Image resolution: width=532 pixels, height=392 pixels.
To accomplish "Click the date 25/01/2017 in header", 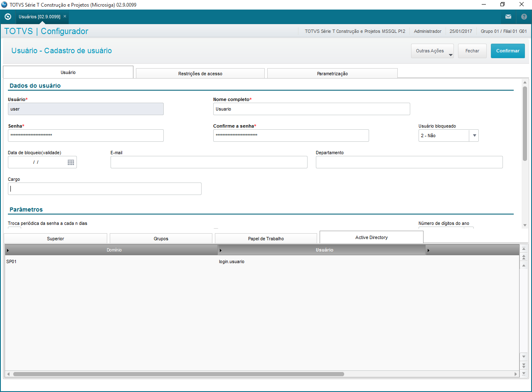I will coord(461,31).
